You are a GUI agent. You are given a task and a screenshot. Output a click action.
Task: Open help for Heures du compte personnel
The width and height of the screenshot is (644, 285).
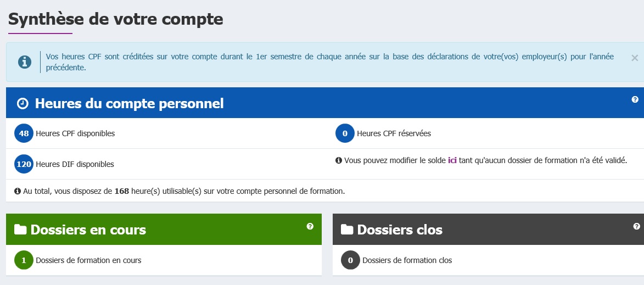[x=635, y=99]
